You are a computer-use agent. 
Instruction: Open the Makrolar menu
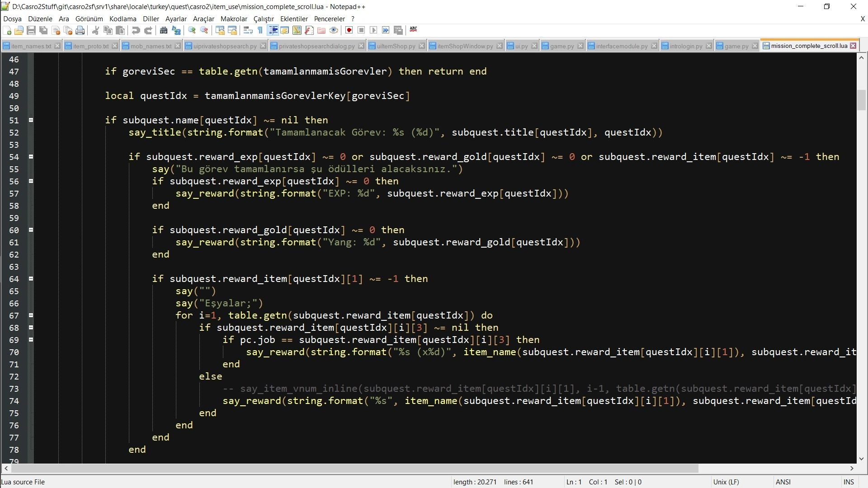click(x=234, y=19)
